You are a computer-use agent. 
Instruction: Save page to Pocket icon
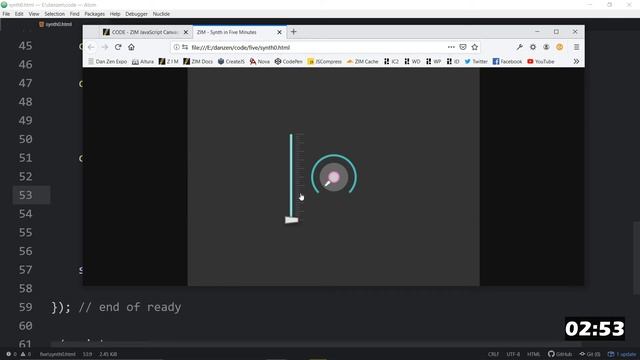(463, 47)
